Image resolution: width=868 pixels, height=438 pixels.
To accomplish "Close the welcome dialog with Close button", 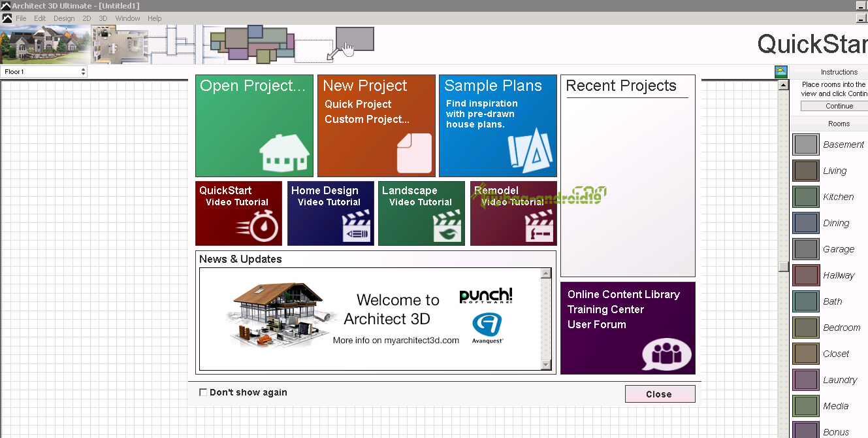I will (x=660, y=394).
